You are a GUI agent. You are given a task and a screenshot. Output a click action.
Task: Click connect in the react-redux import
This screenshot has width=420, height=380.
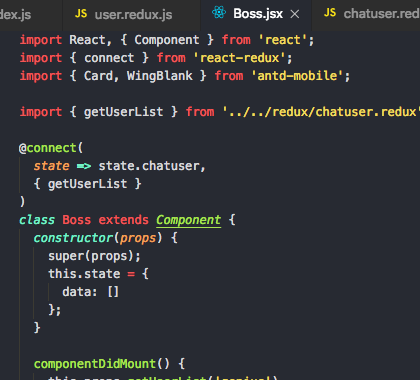(x=109, y=58)
